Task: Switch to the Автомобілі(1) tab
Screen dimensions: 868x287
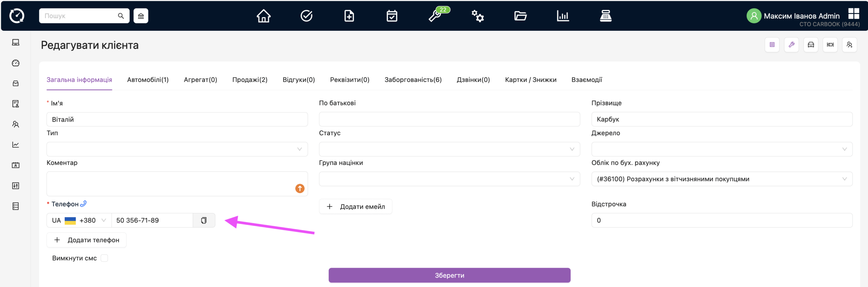Action: point(148,80)
